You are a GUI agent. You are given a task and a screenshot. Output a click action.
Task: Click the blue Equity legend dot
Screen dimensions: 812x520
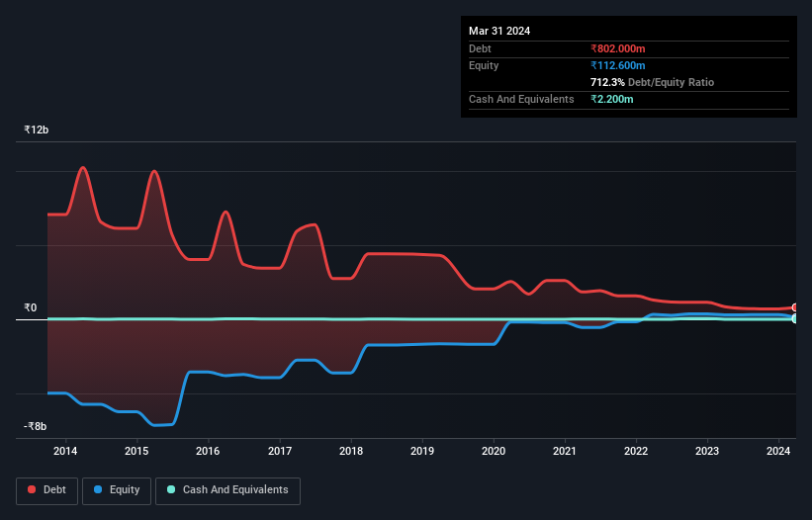point(98,489)
